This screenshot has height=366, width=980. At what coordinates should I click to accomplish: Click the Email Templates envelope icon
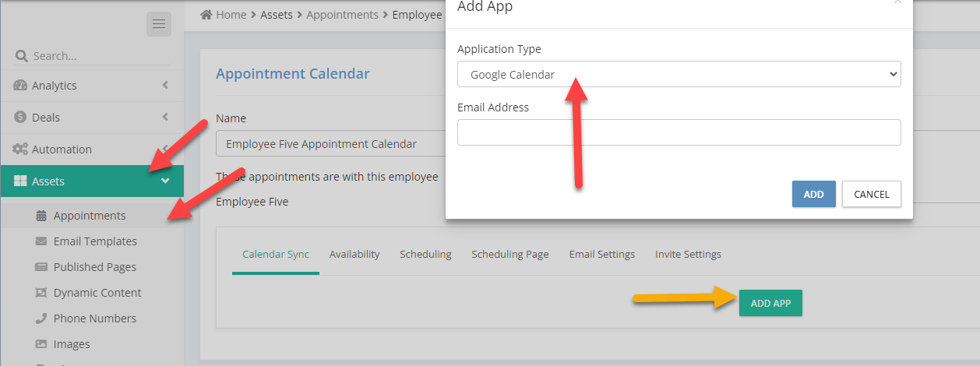click(x=41, y=241)
